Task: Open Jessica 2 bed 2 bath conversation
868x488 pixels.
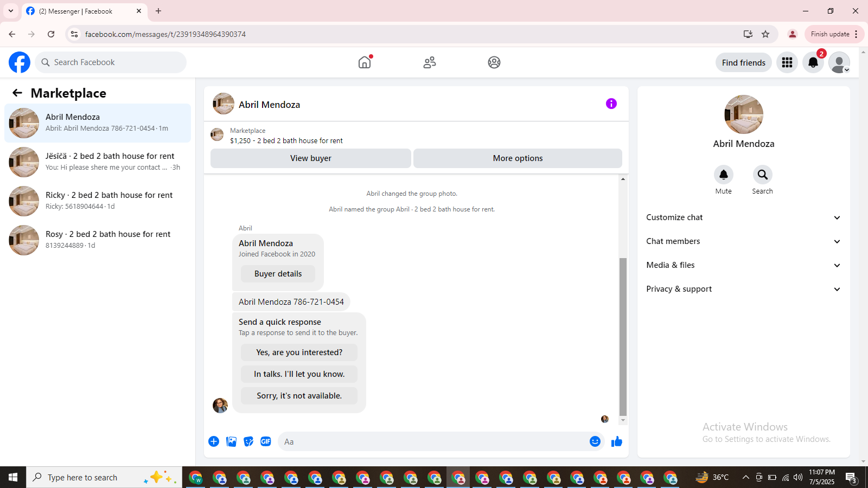Action: click(98, 162)
